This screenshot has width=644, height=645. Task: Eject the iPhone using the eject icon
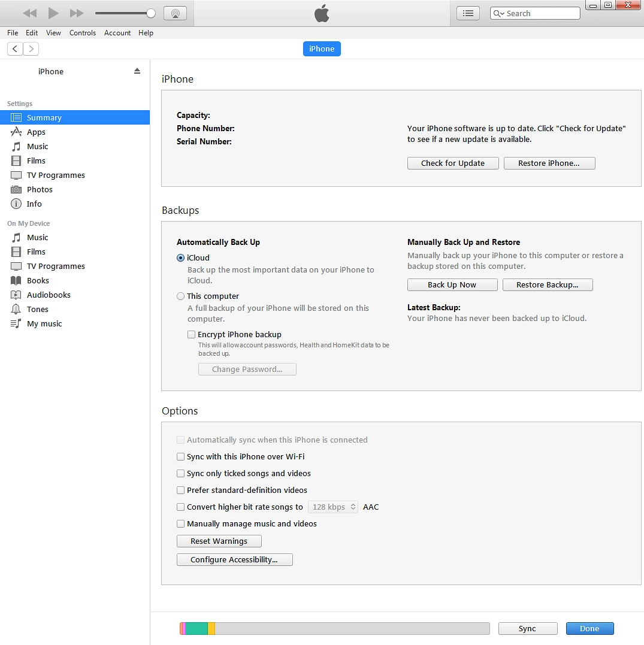[137, 71]
